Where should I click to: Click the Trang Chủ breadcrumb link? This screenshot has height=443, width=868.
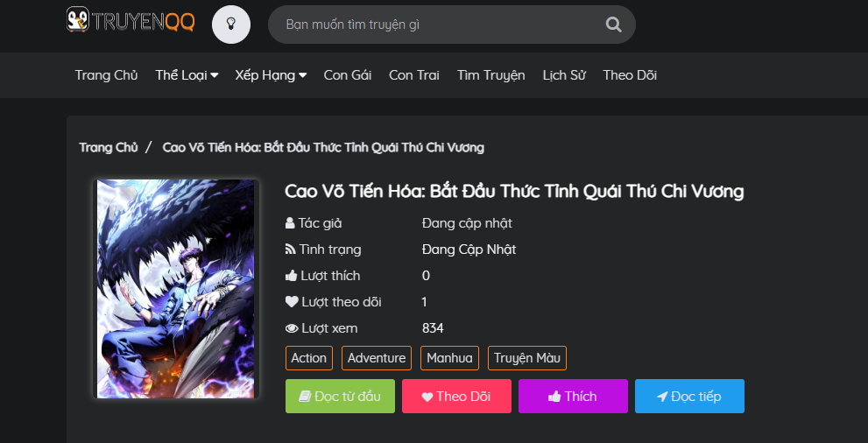[x=109, y=147]
